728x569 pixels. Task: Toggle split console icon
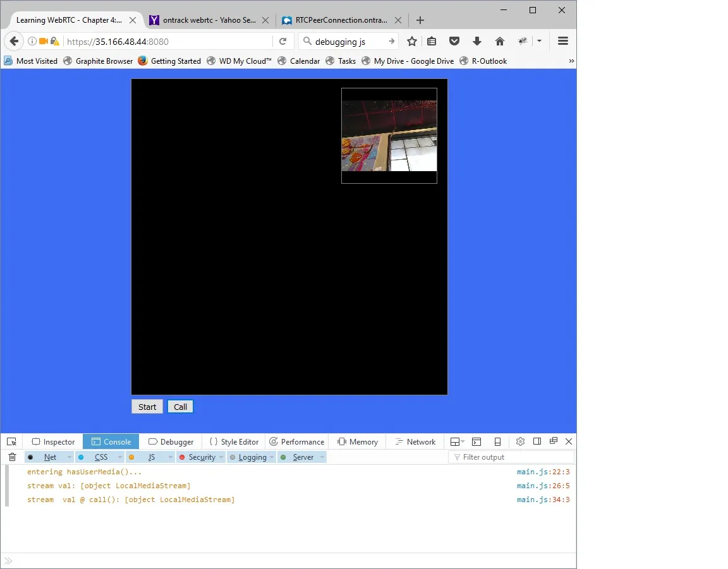coord(476,441)
